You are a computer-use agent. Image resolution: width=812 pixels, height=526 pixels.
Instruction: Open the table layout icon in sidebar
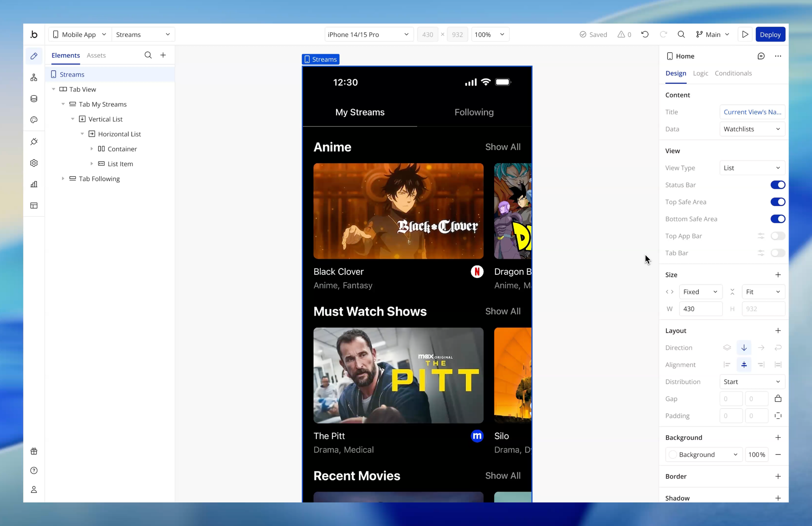pos(34,205)
